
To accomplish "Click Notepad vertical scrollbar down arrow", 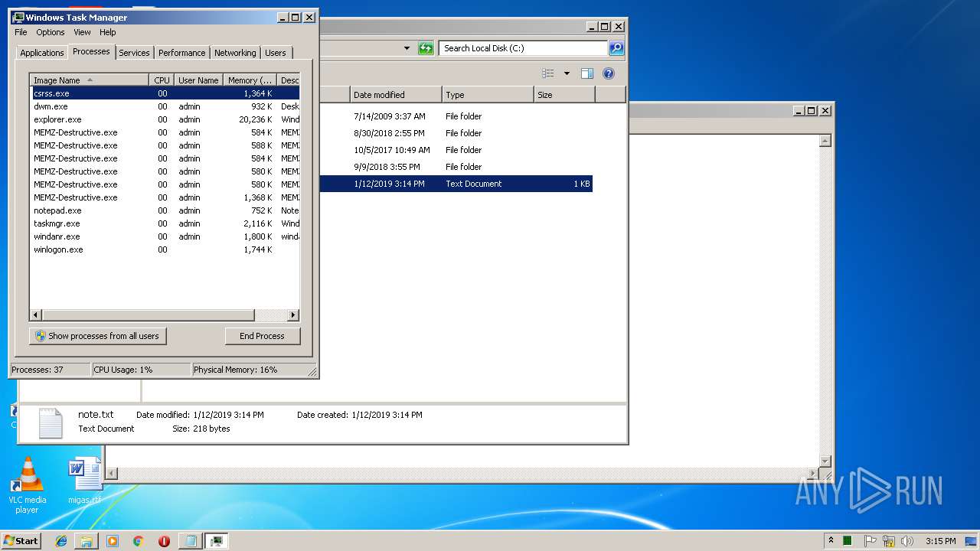I will tap(825, 461).
